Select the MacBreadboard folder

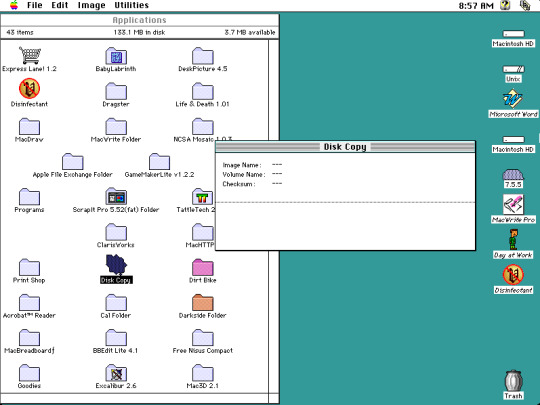tap(29, 338)
